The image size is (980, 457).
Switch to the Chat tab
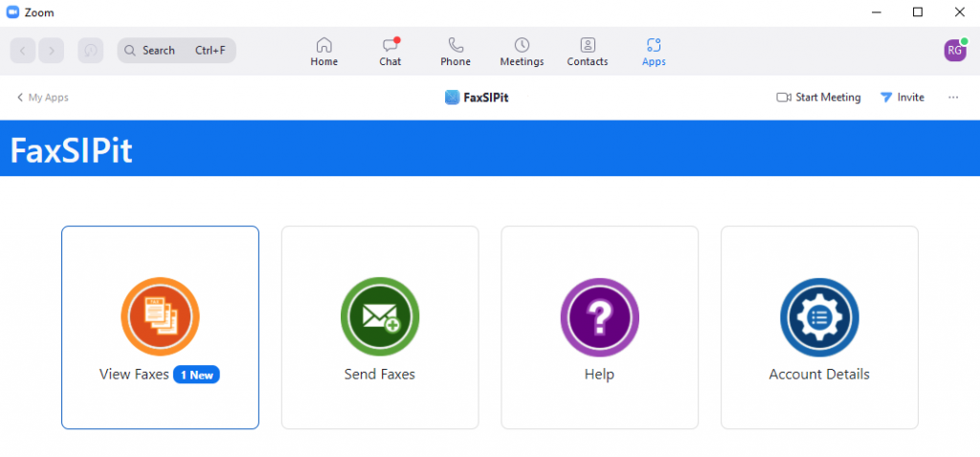(x=390, y=52)
